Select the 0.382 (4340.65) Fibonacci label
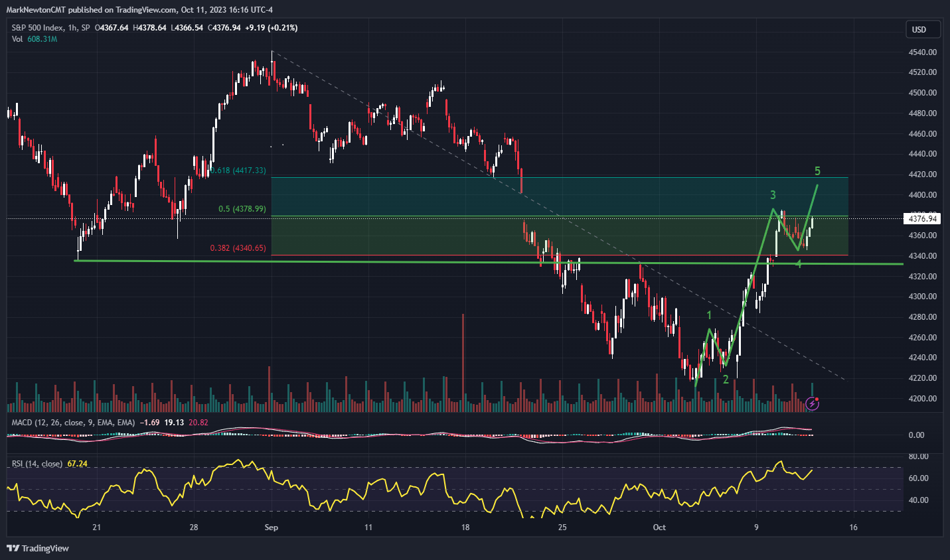Viewport: 950px width, 560px height. tap(238, 248)
